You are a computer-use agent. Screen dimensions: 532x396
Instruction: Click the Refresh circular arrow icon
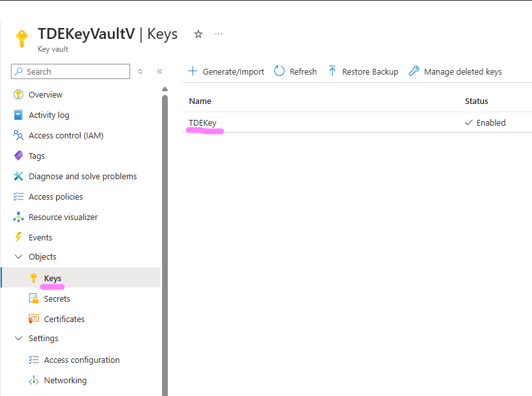point(279,71)
